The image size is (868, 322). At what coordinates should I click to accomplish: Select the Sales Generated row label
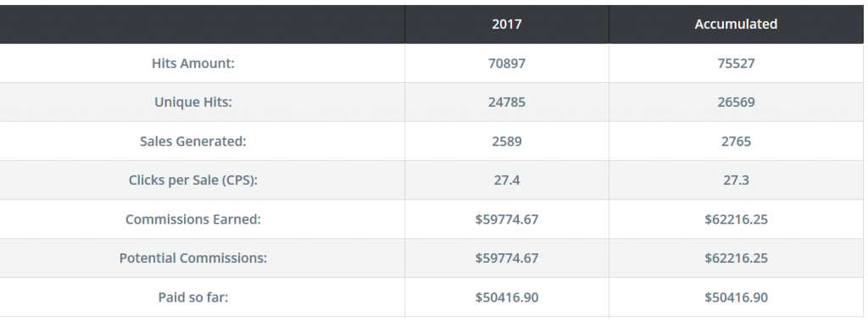[x=193, y=141]
